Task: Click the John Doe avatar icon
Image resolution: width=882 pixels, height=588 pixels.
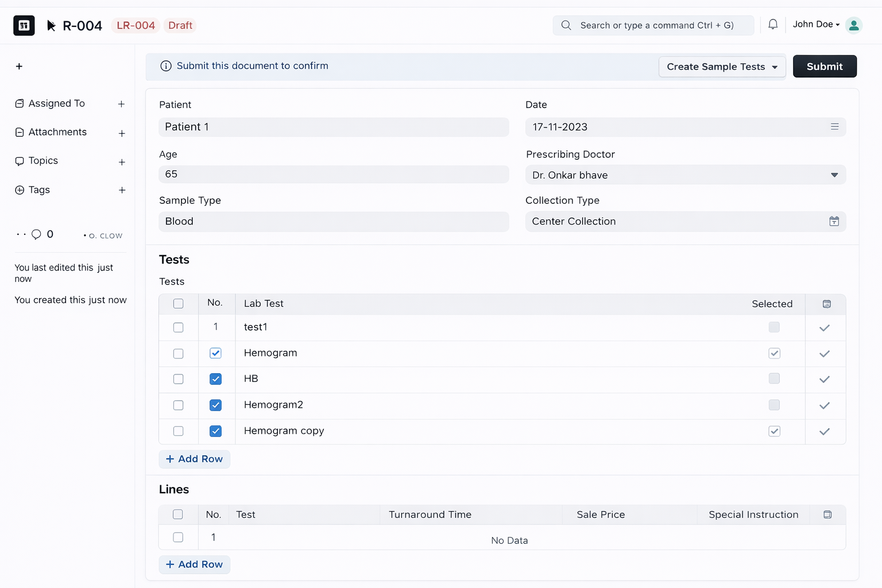Action: click(x=854, y=25)
